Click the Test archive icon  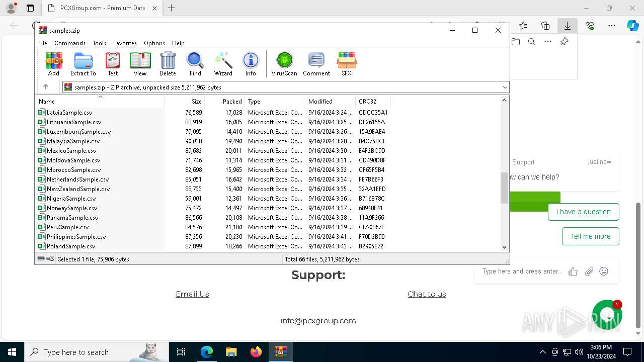click(x=113, y=64)
